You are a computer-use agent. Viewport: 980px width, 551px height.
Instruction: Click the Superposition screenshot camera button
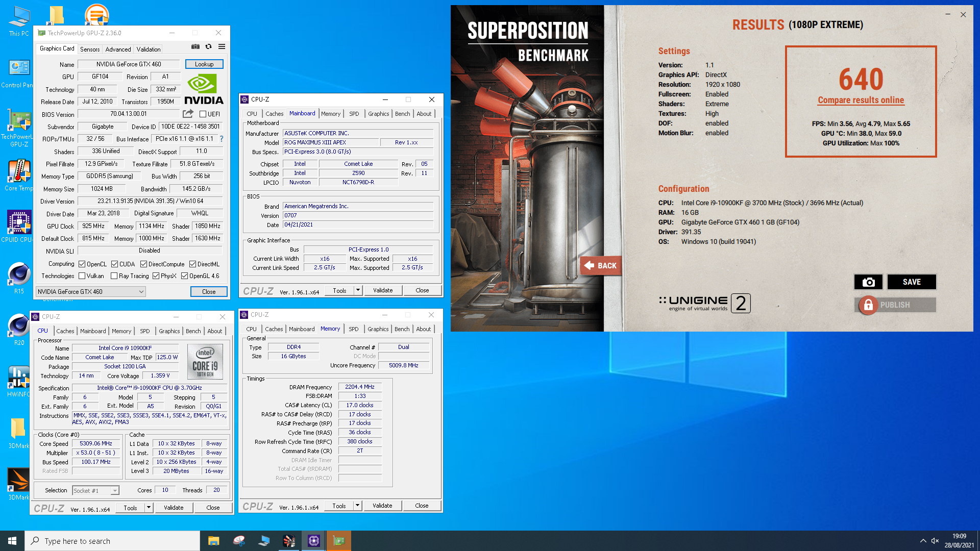868,282
